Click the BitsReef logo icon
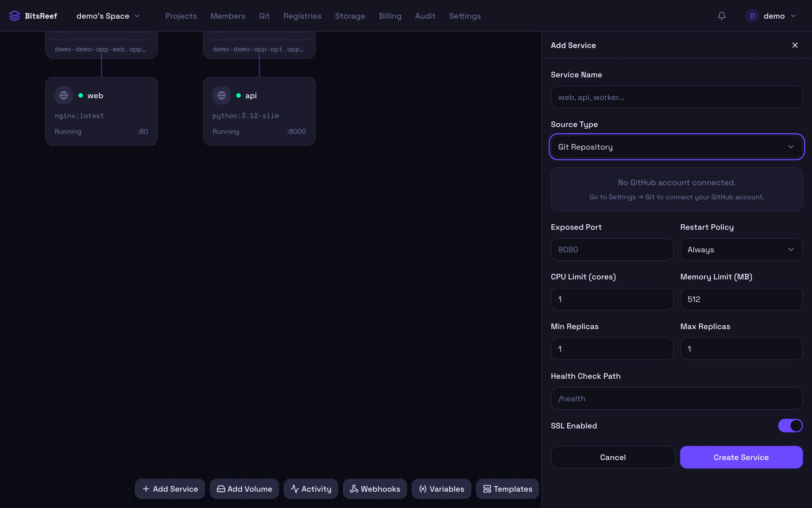812x508 pixels. point(14,16)
